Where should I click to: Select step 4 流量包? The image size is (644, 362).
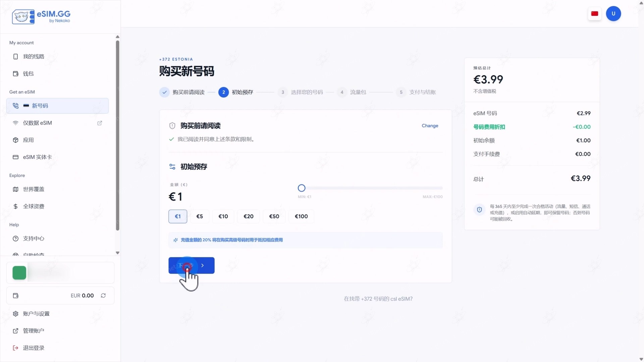click(352, 92)
